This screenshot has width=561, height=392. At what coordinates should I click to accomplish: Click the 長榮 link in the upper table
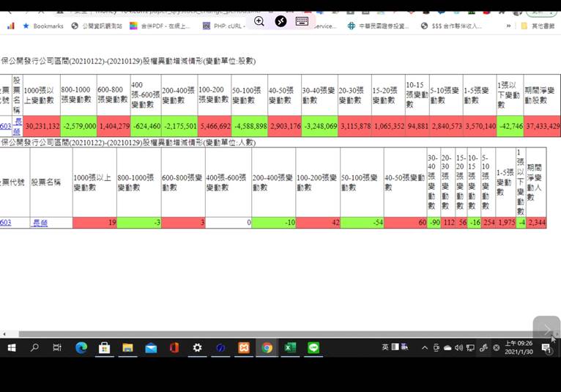[18, 125]
